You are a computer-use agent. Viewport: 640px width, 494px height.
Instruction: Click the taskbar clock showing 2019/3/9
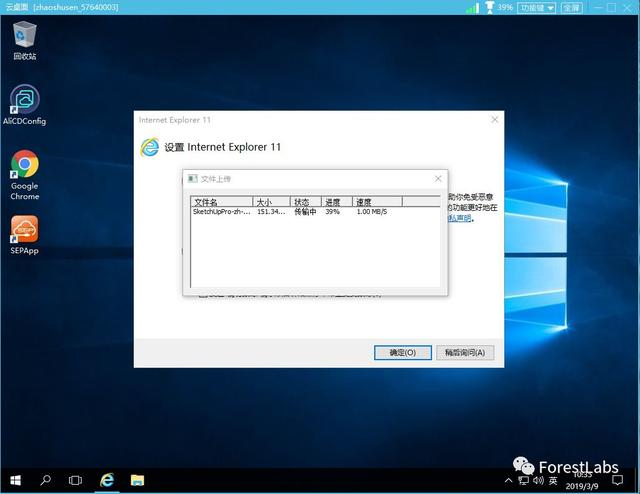(582, 481)
